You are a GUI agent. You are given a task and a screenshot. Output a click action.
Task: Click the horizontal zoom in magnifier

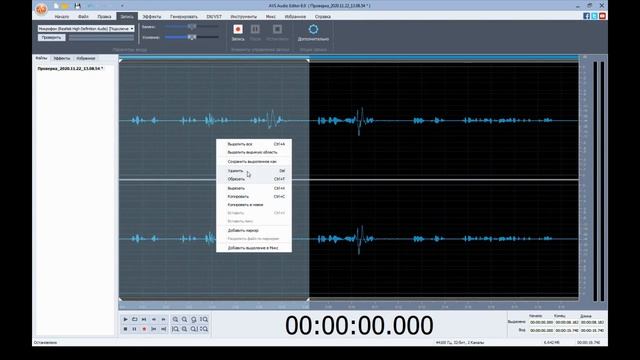pos(175,319)
